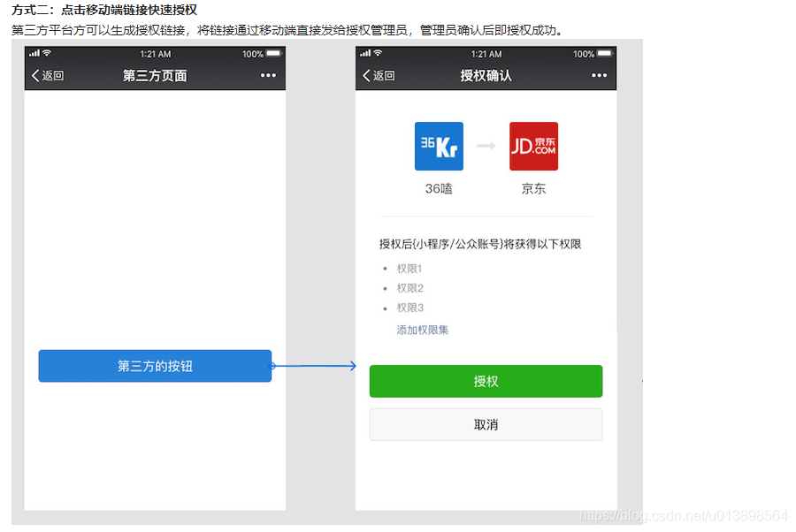Click the JD.COM 京东 logo icon
This screenshot has width=796, height=532.
(x=533, y=146)
